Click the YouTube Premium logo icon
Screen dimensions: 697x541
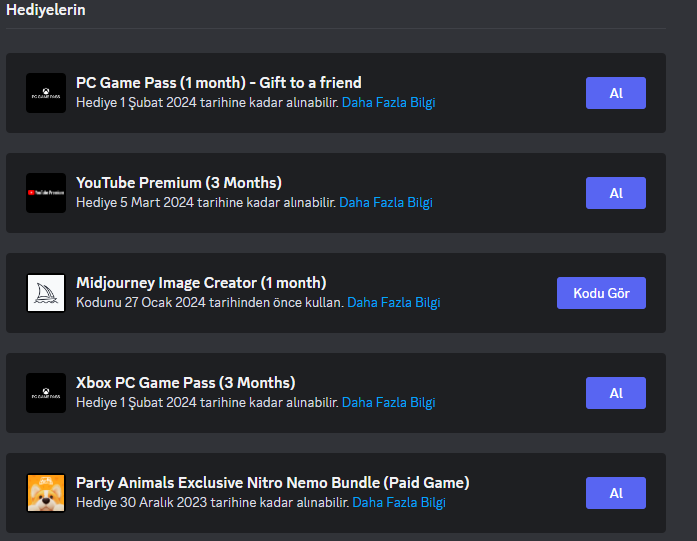coord(46,193)
